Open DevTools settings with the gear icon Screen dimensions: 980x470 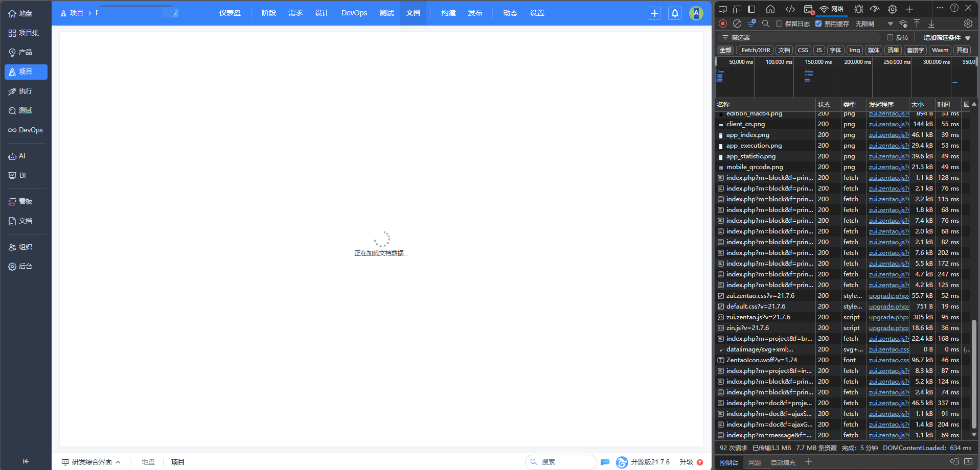(x=968, y=24)
